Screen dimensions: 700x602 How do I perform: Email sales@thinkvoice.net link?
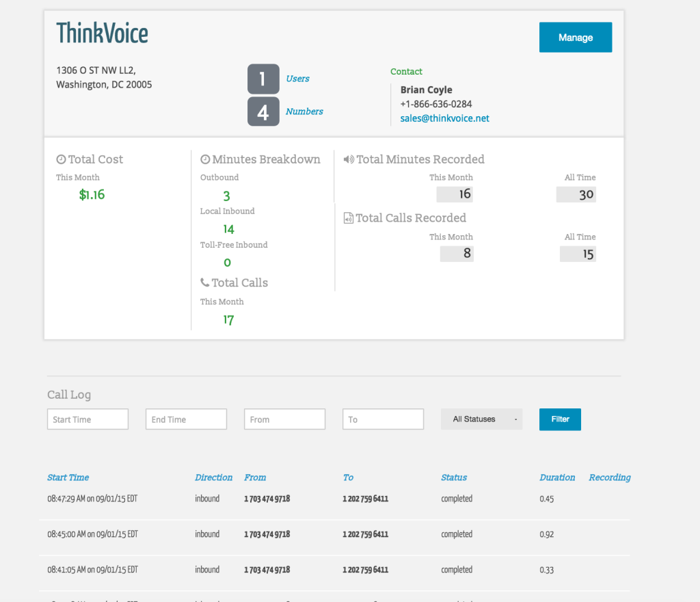(x=444, y=118)
